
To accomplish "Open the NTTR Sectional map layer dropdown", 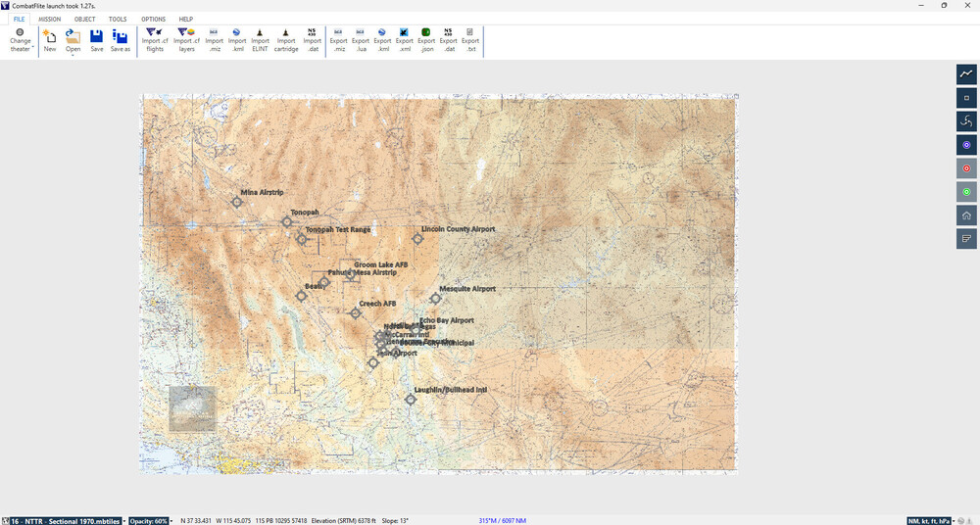I will click(64, 520).
